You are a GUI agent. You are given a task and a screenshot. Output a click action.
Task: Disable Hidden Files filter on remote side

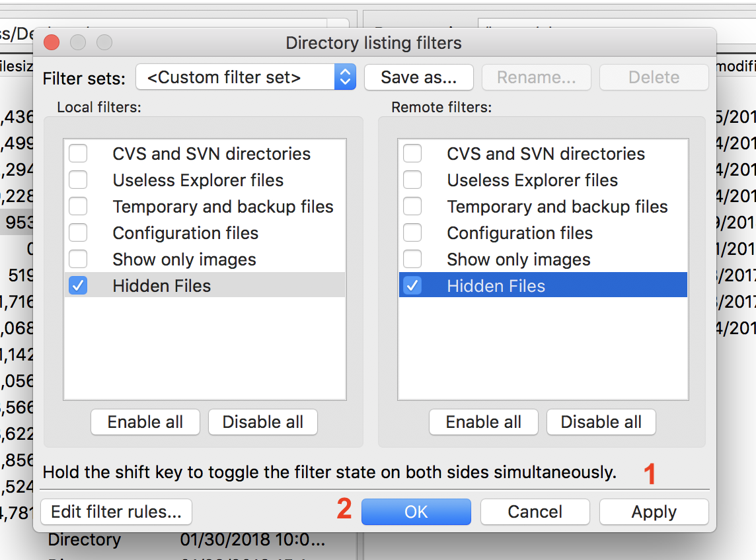pyautogui.click(x=412, y=285)
